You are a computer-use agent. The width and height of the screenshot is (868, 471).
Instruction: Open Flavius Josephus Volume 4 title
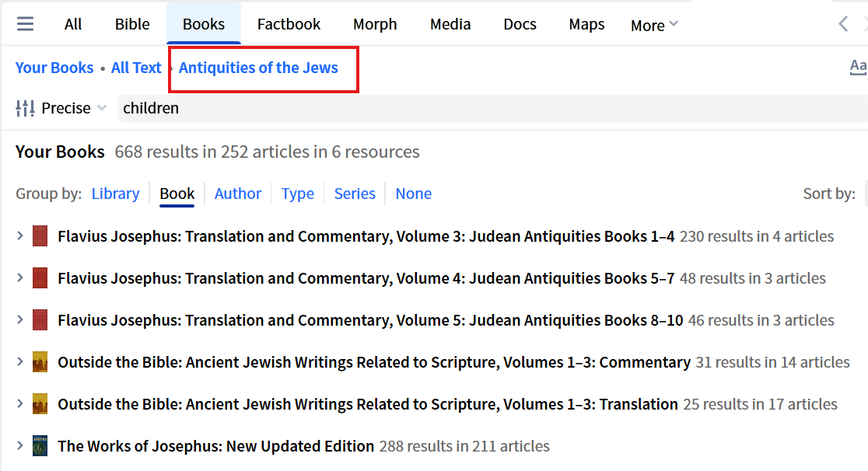coord(366,278)
